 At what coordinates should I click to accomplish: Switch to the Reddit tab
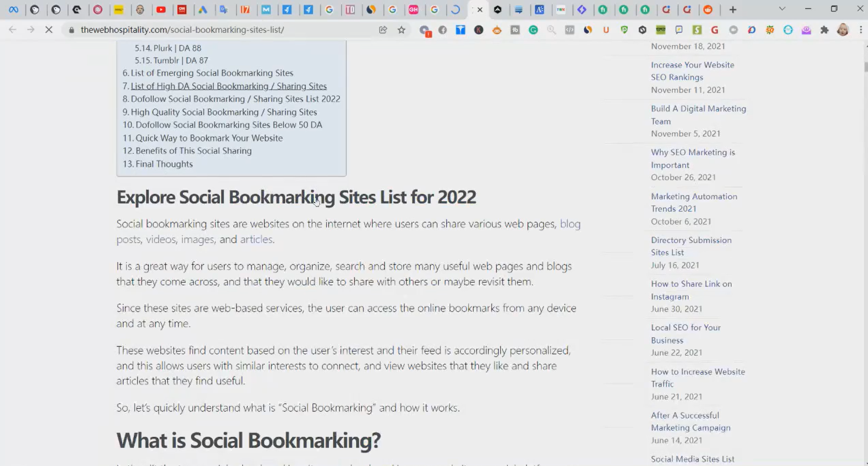708,10
